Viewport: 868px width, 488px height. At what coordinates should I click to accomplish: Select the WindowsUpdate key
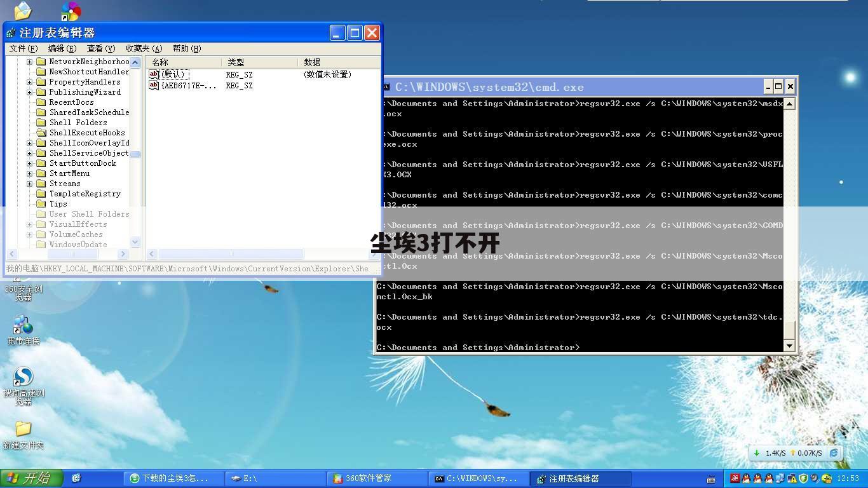click(78, 245)
